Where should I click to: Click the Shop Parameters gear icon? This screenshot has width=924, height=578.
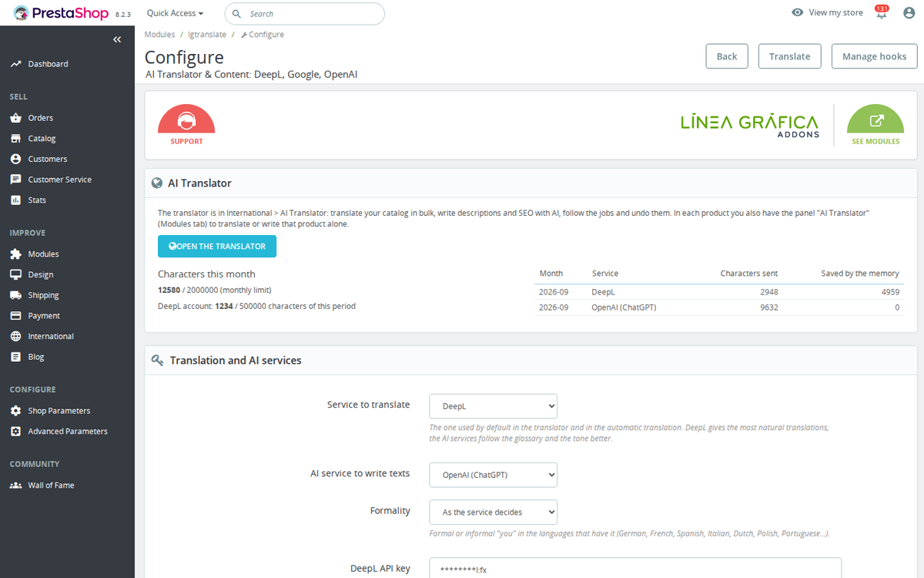(x=15, y=411)
